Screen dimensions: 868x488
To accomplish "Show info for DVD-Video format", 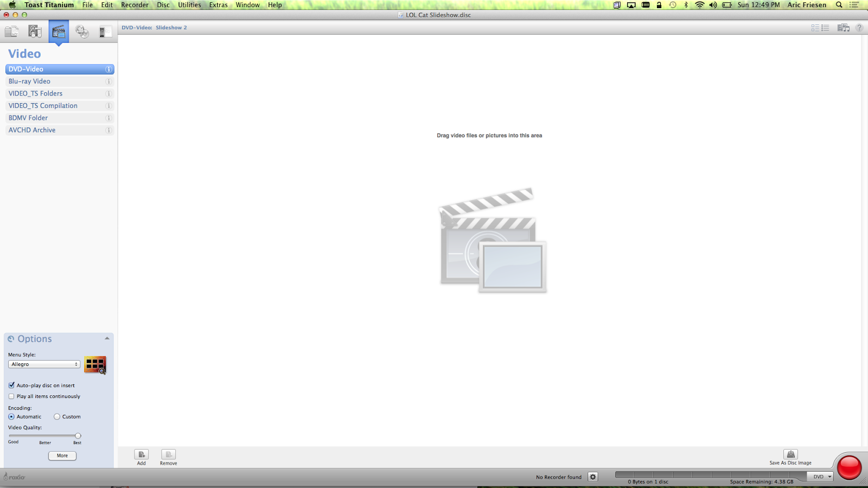I will click(108, 69).
